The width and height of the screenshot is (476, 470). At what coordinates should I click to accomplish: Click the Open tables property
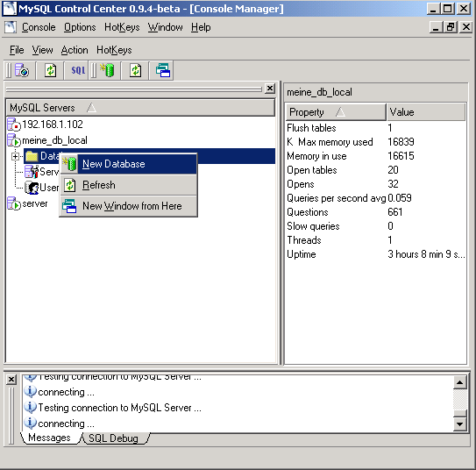(x=312, y=170)
